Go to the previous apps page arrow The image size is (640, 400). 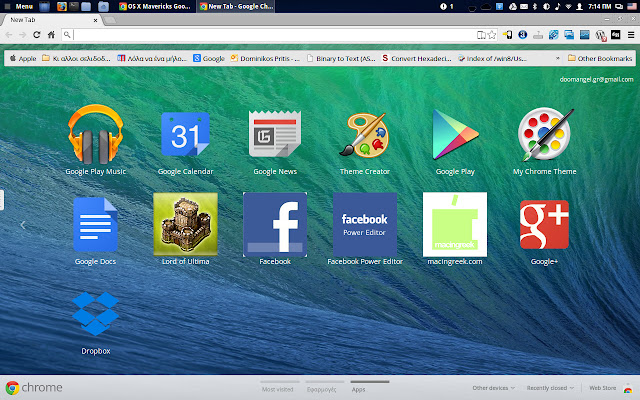pos(23,225)
